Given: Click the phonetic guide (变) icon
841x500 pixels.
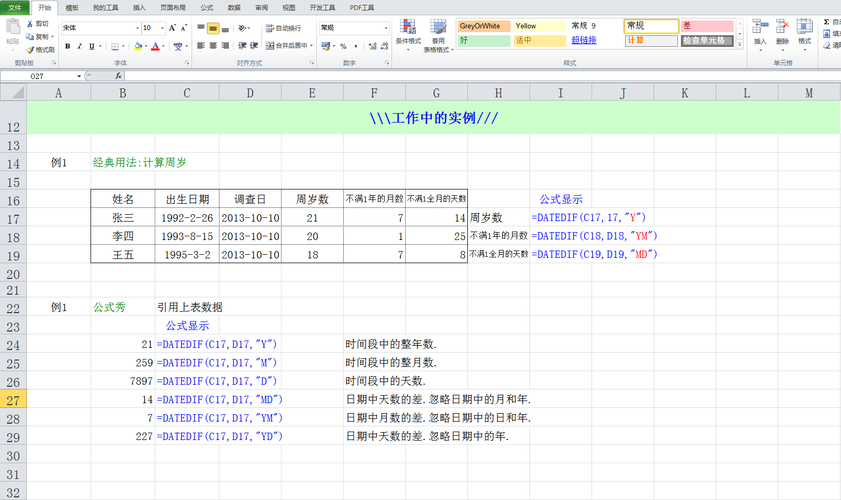Looking at the screenshot, I should tap(178, 47).
